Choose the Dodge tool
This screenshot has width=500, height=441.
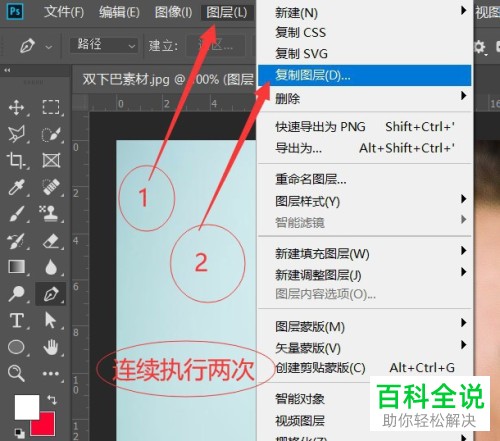pos(16,293)
